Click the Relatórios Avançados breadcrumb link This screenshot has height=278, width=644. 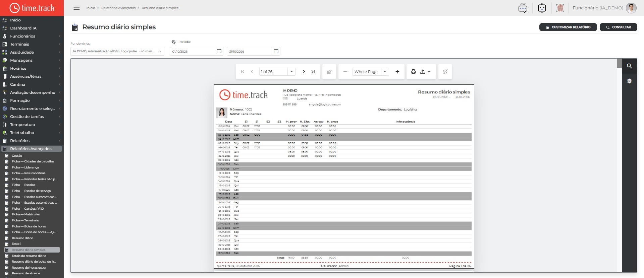118,8
